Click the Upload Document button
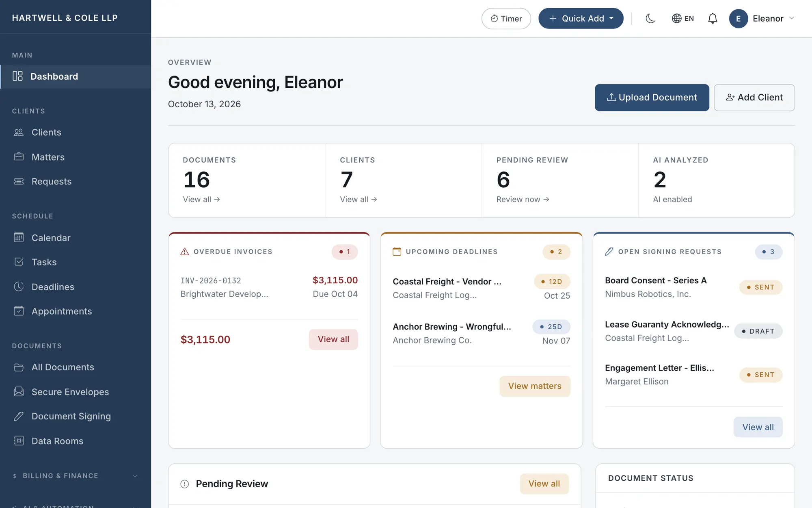The width and height of the screenshot is (812, 508). point(652,98)
